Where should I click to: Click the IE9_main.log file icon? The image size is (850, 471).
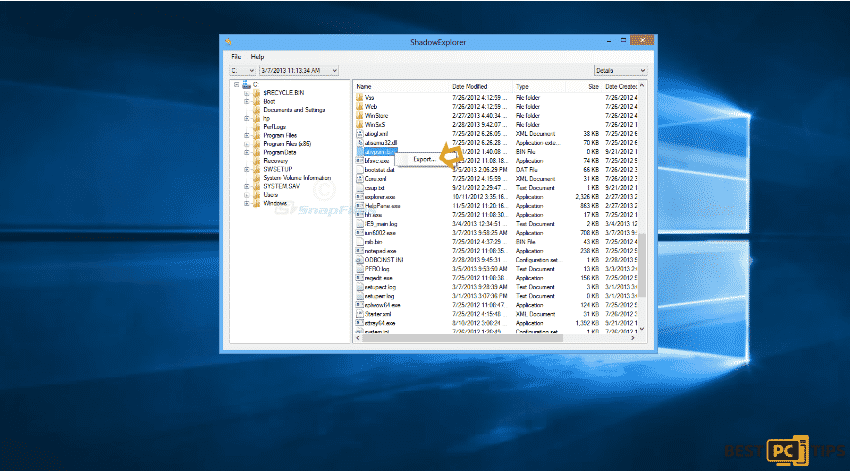pyautogui.click(x=359, y=224)
